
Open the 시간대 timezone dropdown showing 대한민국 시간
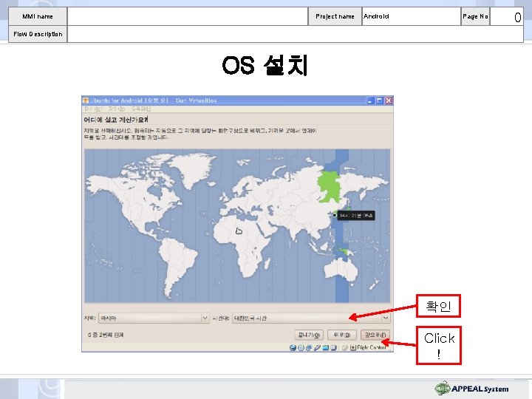tap(311, 318)
